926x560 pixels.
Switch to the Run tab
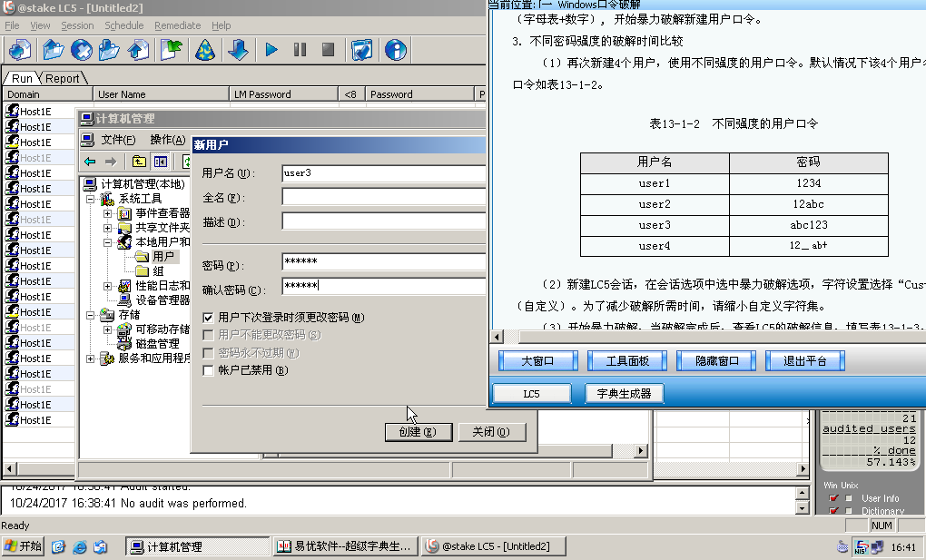pyautogui.click(x=22, y=78)
